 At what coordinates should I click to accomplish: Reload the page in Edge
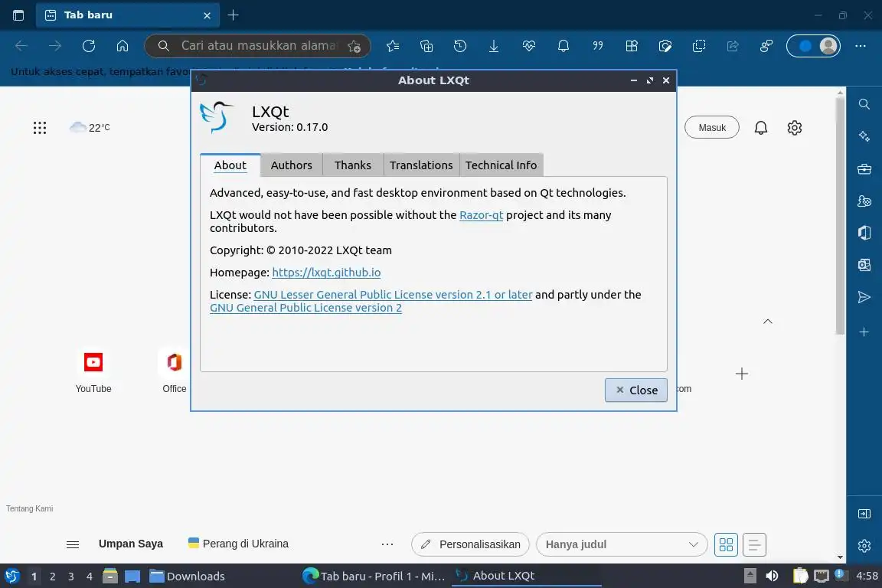click(x=88, y=46)
